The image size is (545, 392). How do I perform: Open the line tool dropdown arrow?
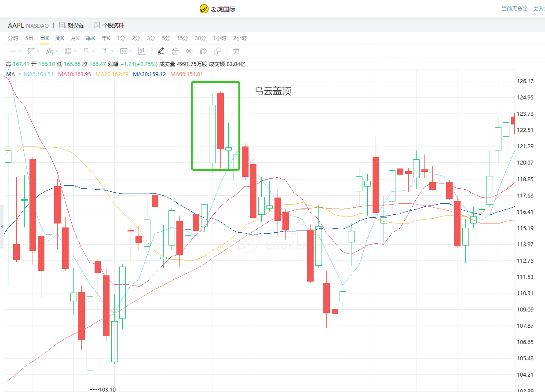[20, 51]
